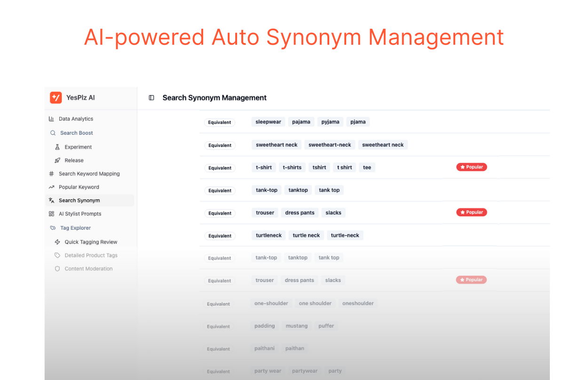Click the Search Keyword Mapping hash icon
Screen dimensions: 588x380
51,174
